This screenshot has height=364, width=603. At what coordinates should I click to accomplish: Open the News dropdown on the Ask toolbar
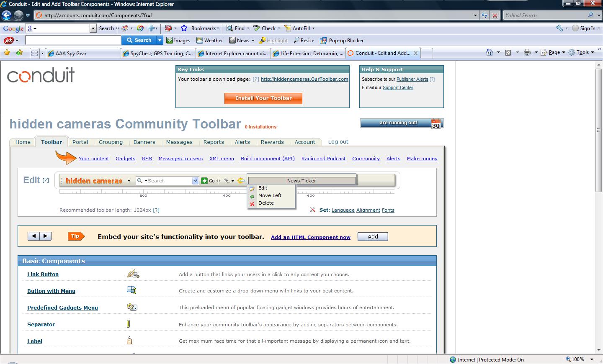253,41
